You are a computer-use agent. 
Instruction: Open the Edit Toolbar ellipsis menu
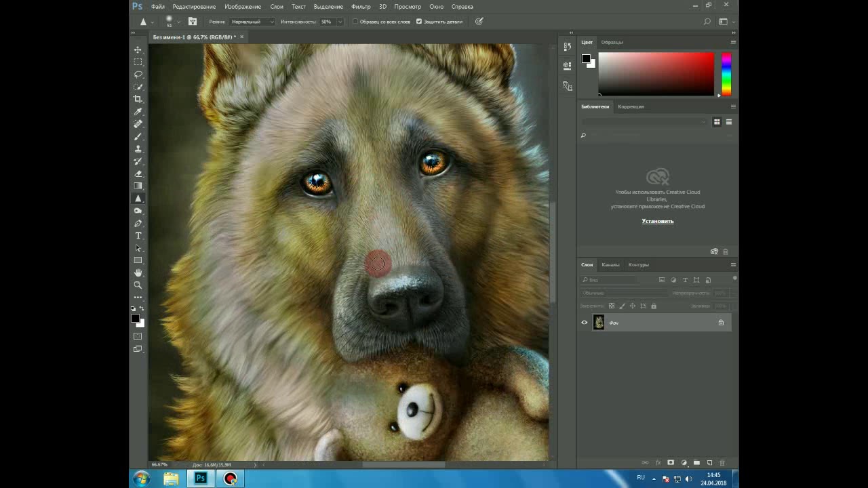pos(138,298)
